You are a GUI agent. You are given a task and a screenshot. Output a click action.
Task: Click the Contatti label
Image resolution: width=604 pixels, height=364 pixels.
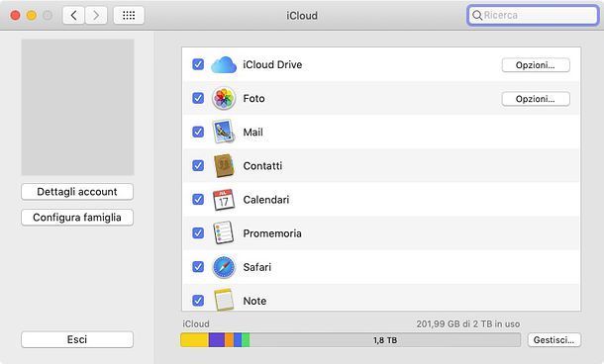point(262,166)
